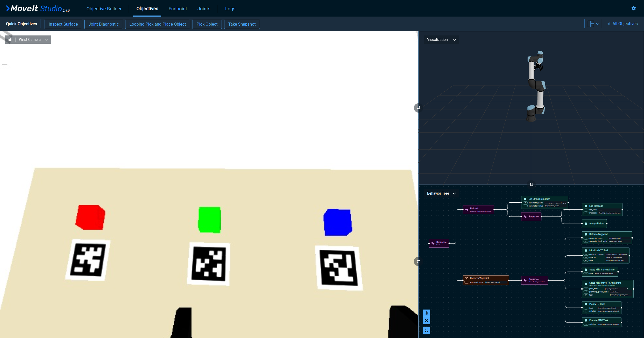Switch to Joints tab

[204, 9]
